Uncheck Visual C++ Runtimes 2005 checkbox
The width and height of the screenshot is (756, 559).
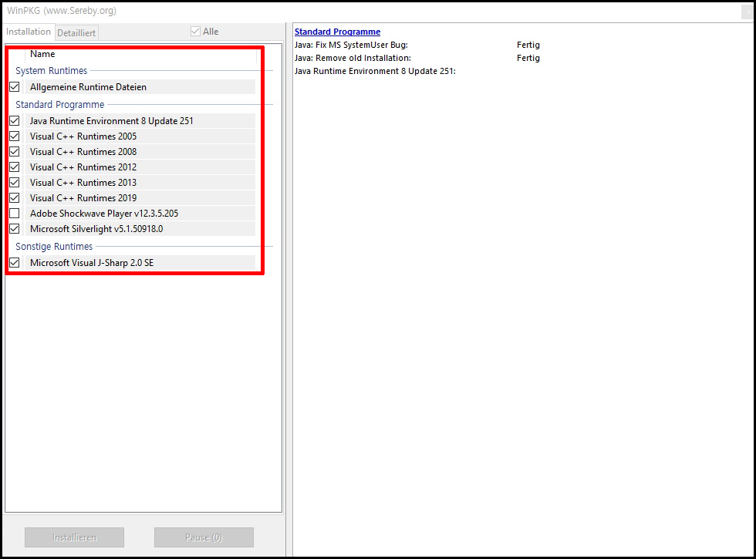pos(15,136)
